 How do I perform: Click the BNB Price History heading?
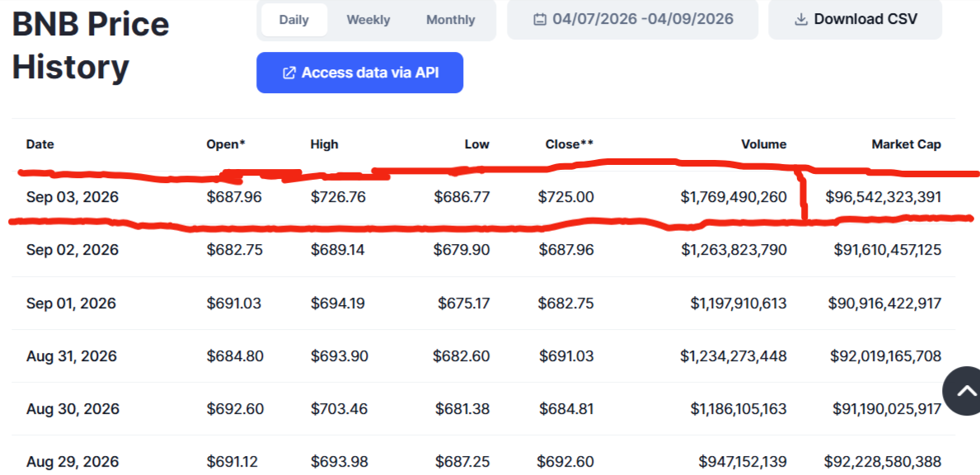[91, 45]
